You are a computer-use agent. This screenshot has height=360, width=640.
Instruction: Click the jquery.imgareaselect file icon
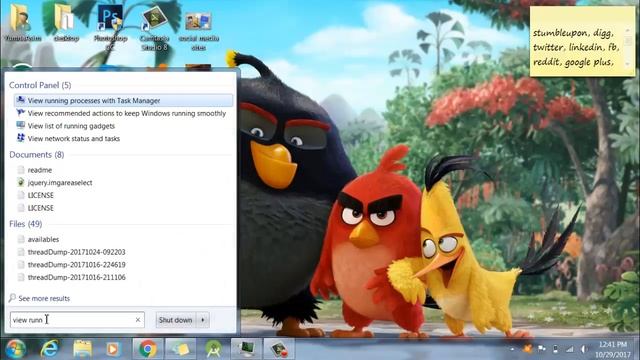click(21, 182)
